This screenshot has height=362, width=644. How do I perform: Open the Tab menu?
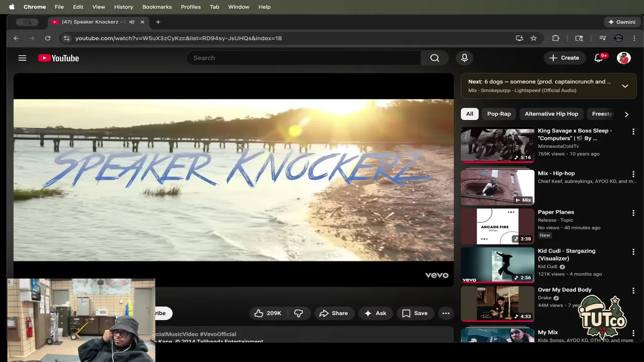(x=214, y=7)
